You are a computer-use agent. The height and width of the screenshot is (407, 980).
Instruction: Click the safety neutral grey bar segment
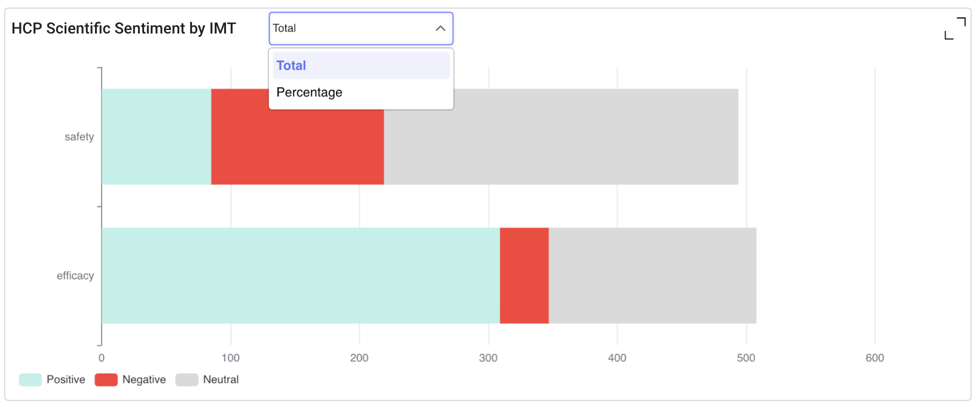561,136
